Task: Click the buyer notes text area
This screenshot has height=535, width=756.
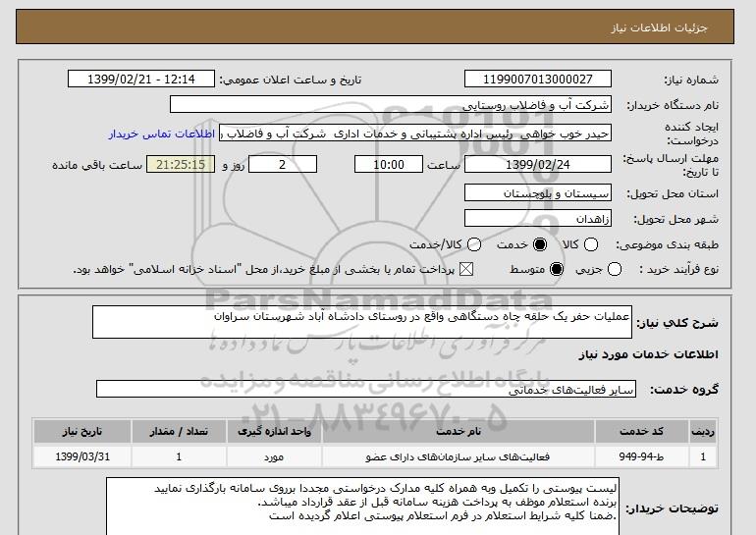Action: point(362,507)
